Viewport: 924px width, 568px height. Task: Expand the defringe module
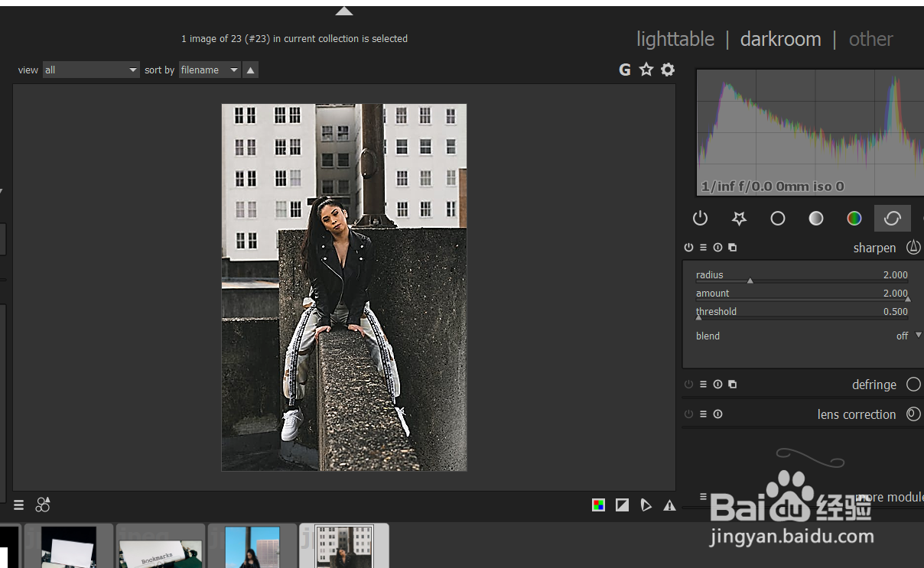(874, 385)
